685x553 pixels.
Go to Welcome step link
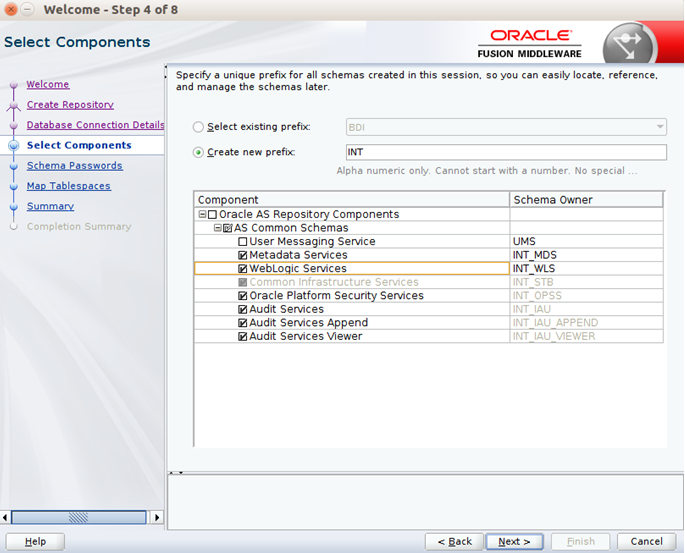tap(48, 84)
